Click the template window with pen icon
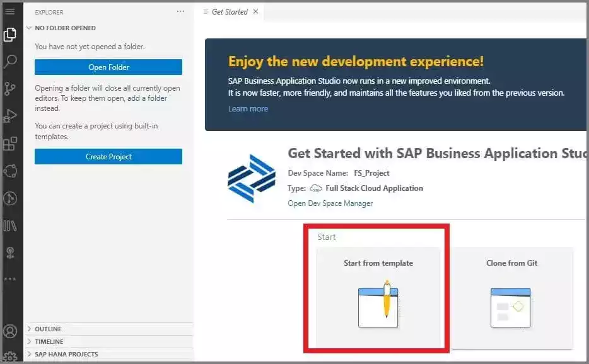Screen dimensions: 589x364 (x=378, y=304)
